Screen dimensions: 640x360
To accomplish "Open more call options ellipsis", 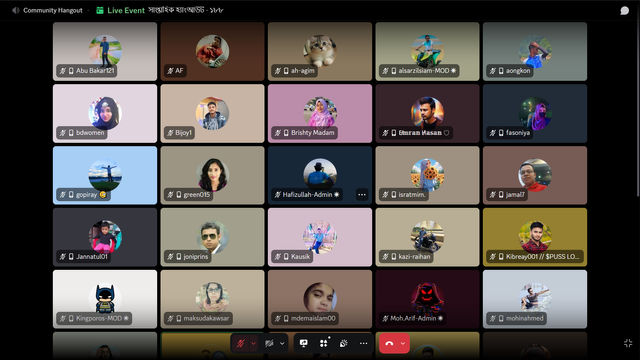I will pos(363,344).
